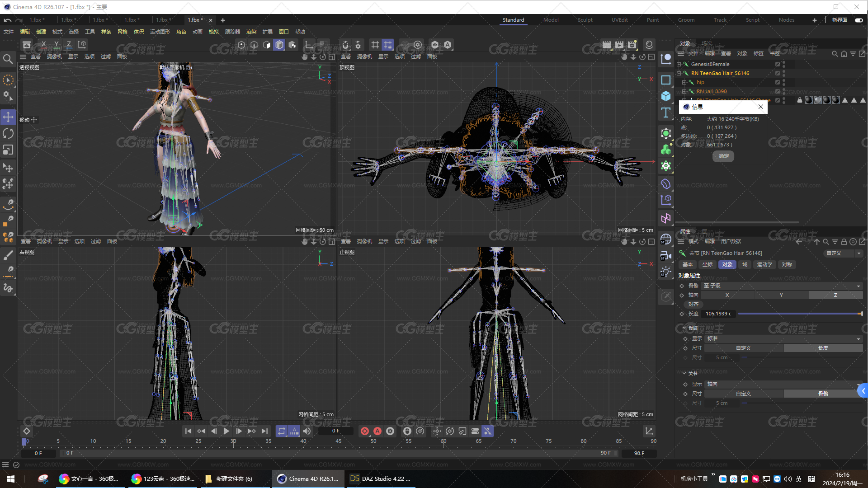Click the Attributes lock icon
This screenshot has width=868, height=488.
844,242
